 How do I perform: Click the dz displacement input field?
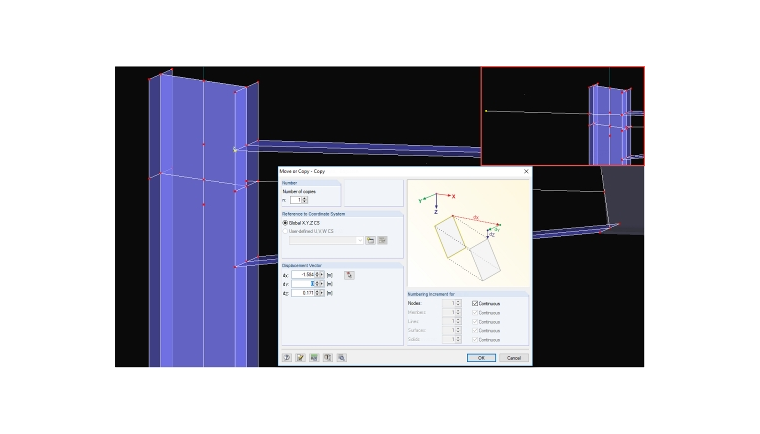(x=303, y=293)
